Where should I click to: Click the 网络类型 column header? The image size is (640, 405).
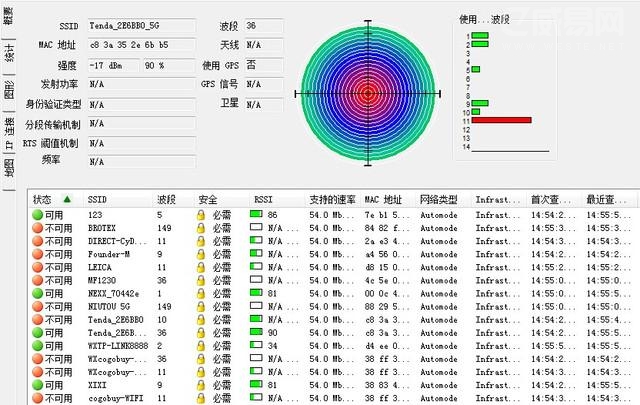pos(438,199)
